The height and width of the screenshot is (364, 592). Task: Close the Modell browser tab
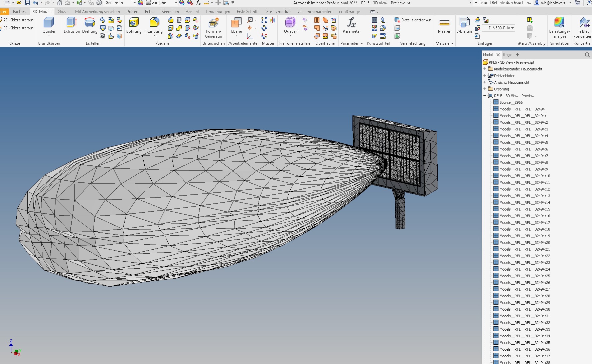tap(498, 55)
